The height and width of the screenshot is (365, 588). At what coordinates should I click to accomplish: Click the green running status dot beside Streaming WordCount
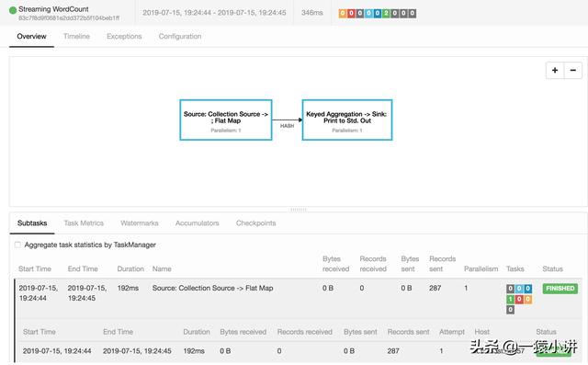[x=13, y=10]
